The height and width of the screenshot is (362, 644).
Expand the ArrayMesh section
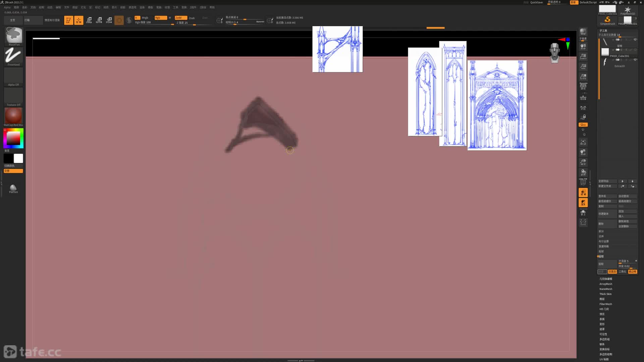point(606,284)
